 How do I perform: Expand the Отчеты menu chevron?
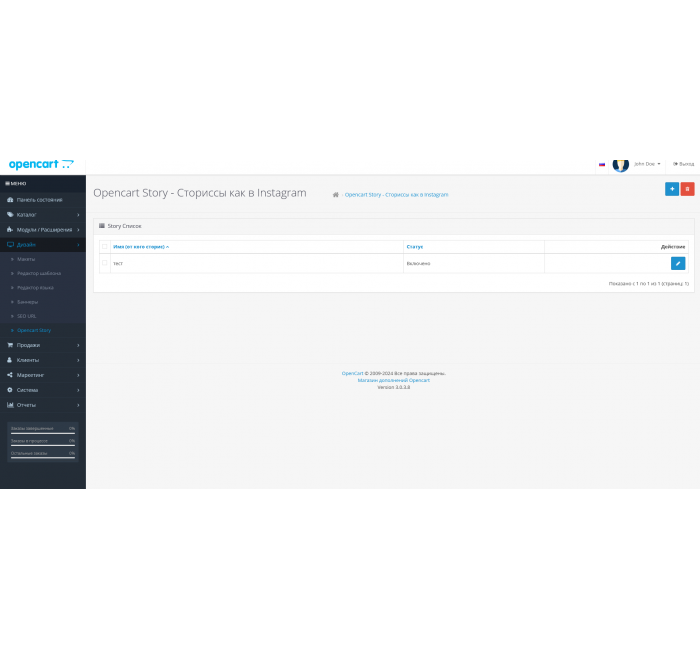tap(78, 405)
